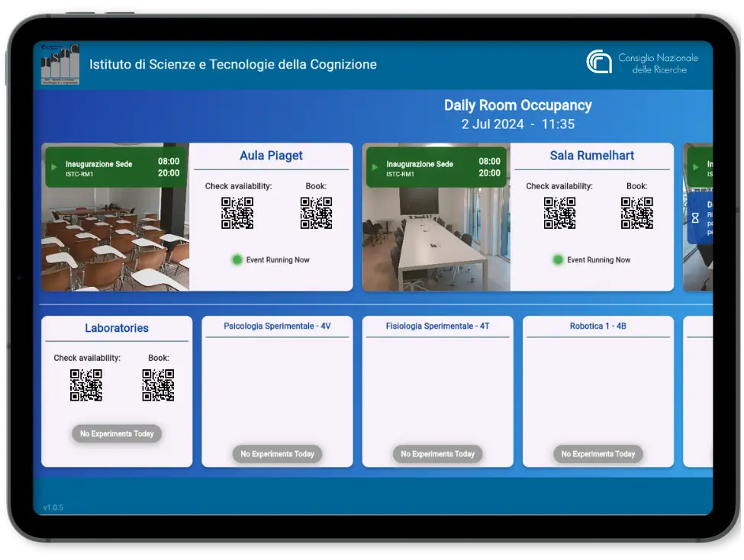The width and height of the screenshot is (744, 560).
Task: Open the Psicologia Sperimentale - 4V lab card
Action: 277,391
